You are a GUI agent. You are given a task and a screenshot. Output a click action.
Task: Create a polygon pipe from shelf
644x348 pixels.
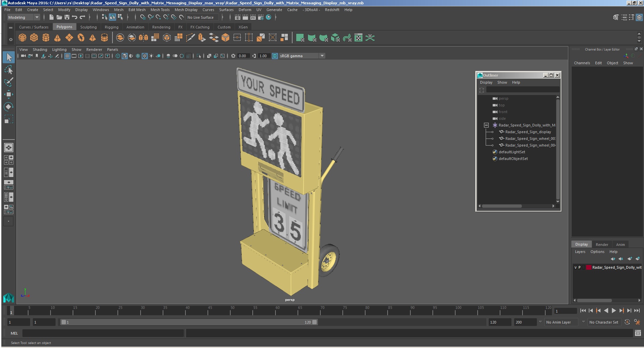[104, 38]
